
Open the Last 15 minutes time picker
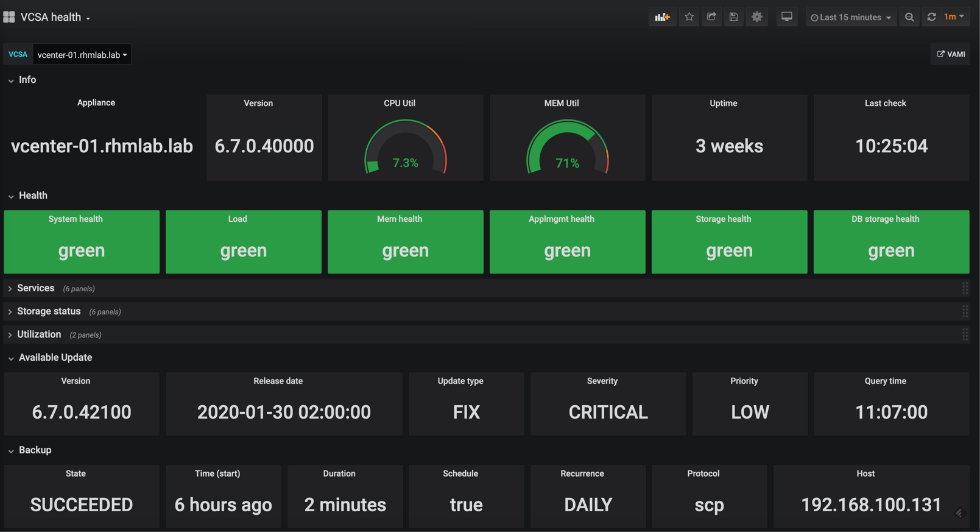(851, 17)
